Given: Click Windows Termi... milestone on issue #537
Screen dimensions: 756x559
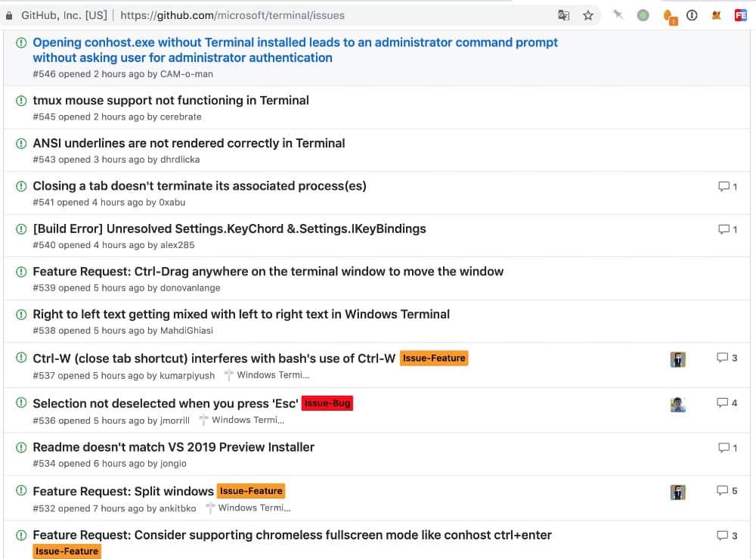Looking at the screenshot, I should [x=272, y=375].
